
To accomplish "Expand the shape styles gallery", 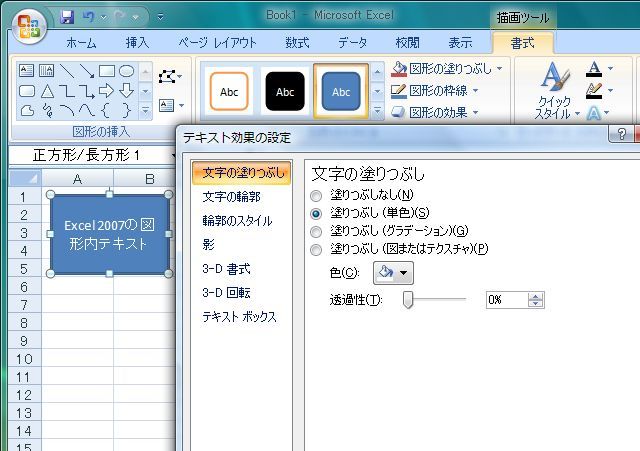I will coord(378,111).
